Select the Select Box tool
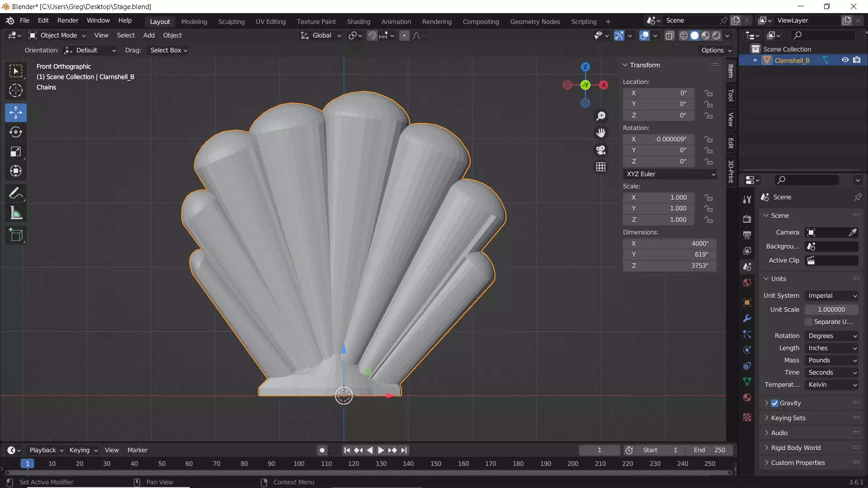Image resolution: width=868 pixels, height=488 pixels. coord(16,71)
